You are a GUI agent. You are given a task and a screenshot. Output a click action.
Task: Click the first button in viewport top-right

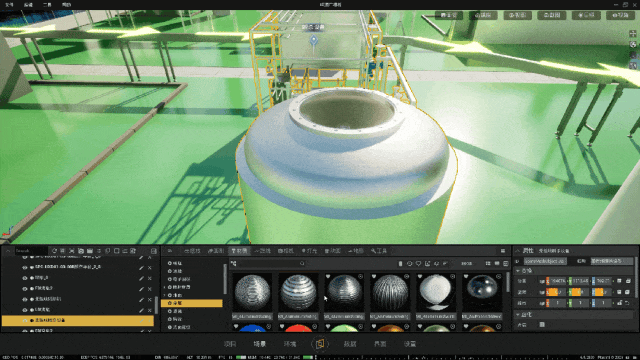449,16
